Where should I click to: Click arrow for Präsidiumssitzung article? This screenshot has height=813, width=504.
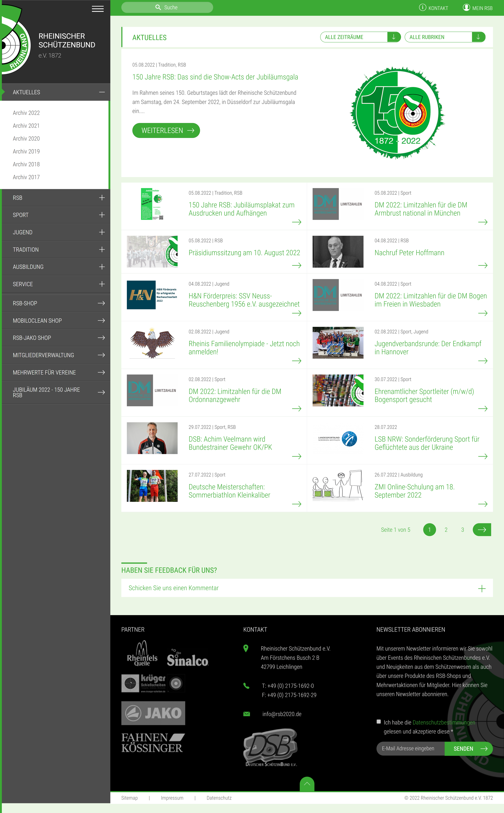point(296,265)
